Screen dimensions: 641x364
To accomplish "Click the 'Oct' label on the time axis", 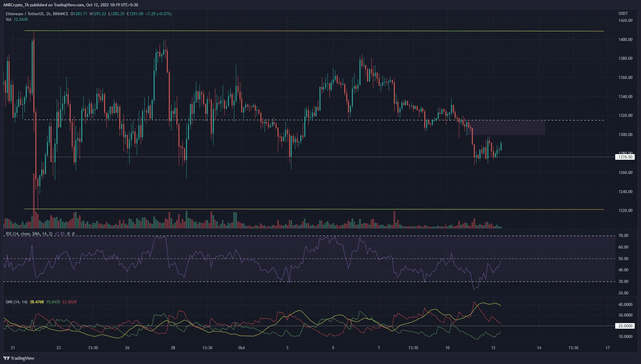I will click(x=242, y=348).
